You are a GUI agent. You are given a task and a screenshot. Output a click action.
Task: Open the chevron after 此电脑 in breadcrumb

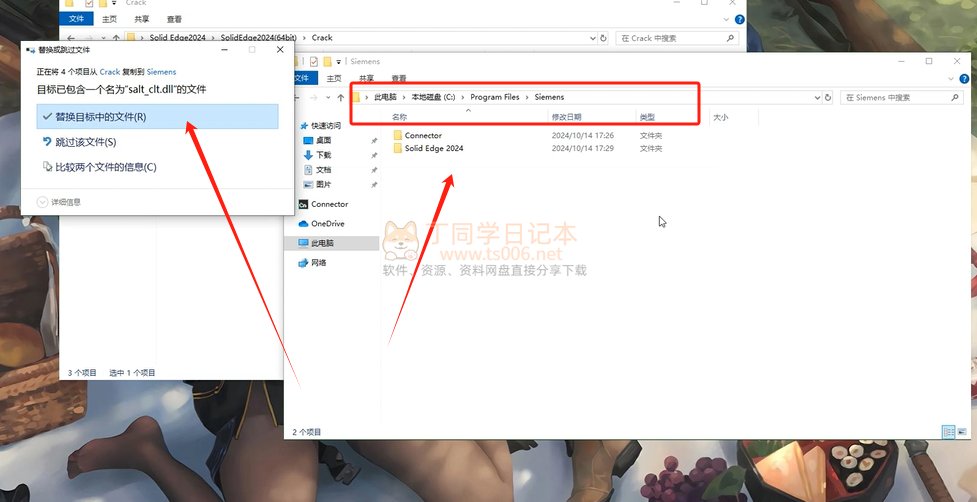(x=404, y=97)
